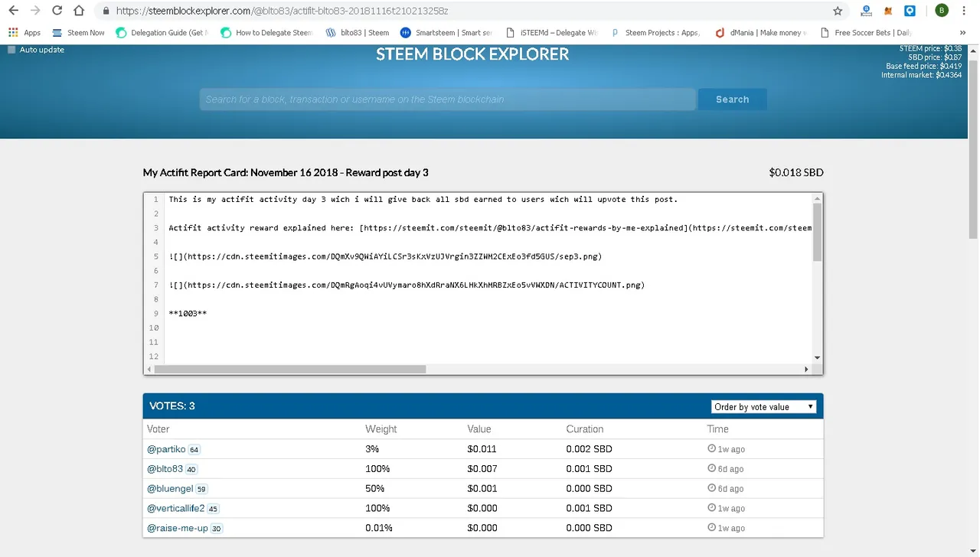
Task: Click the 0.01% weight of raise-me-up
Action: point(379,528)
